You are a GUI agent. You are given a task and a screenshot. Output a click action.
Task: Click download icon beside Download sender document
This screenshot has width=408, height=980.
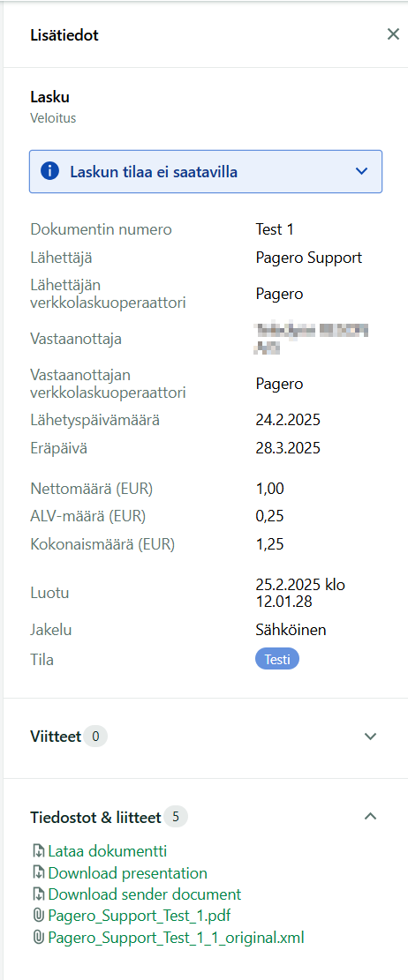(38, 894)
